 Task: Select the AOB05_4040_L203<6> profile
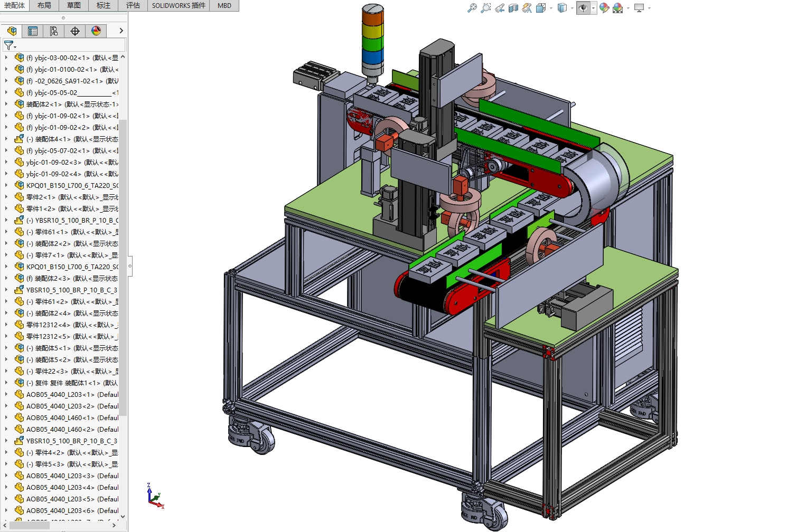point(67,510)
